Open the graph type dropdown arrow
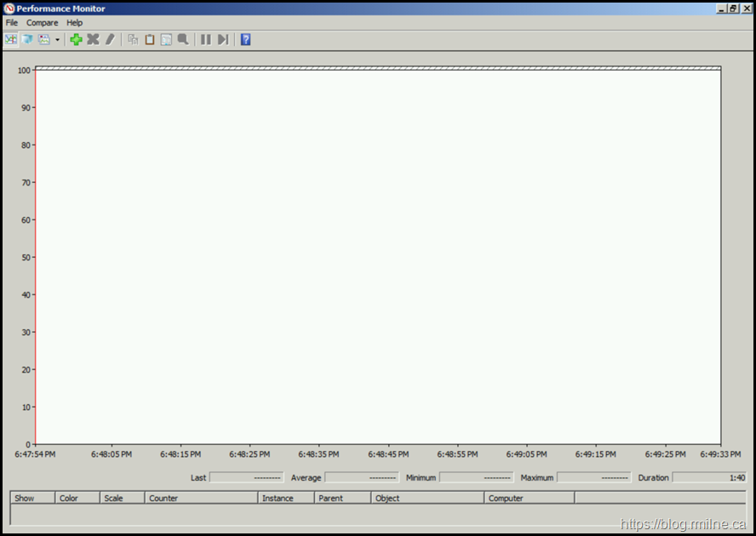This screenshot has height=536, width=756. [x=57, y=40]
